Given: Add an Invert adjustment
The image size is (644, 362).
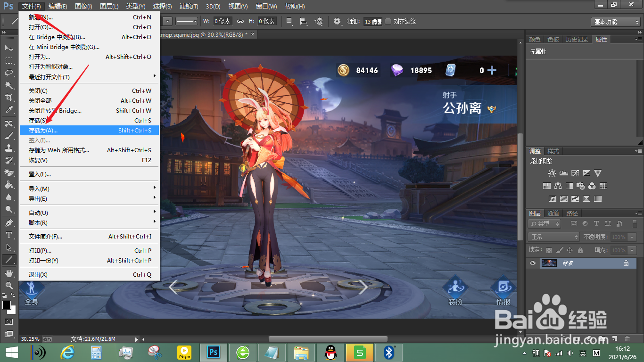Looking at the screenshot, I should (x=553, y=199).
